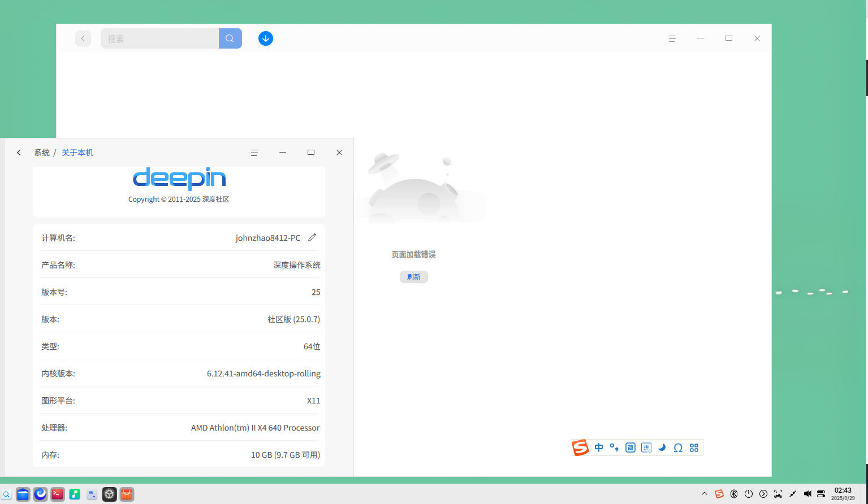Expand the hidden tray icons arrow

[705, 494]
